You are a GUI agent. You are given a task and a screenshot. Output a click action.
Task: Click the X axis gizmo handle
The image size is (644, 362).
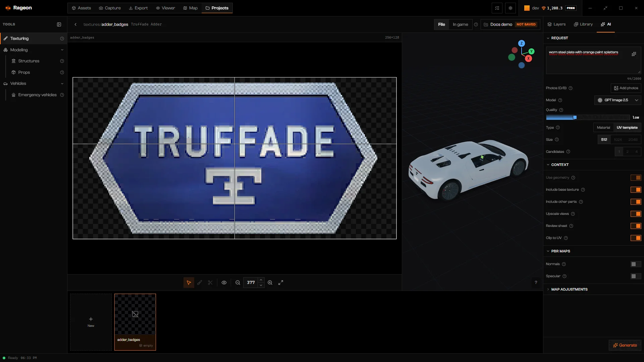point(529,58)
